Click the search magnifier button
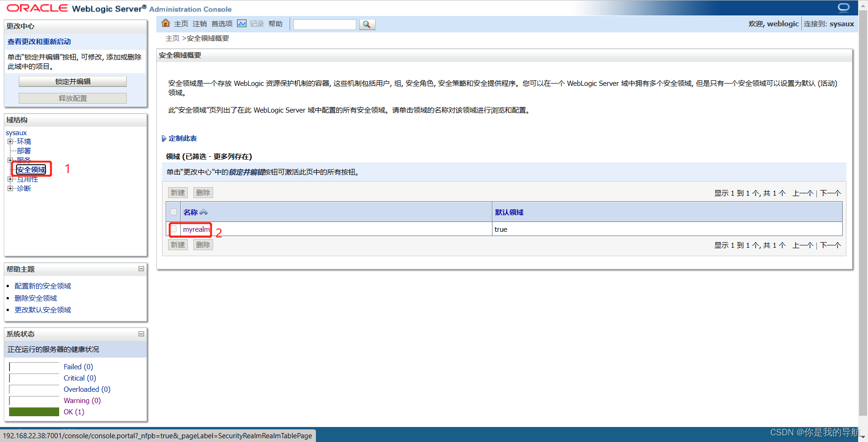This screenshot has width=868, height=442. pos(367,24)
